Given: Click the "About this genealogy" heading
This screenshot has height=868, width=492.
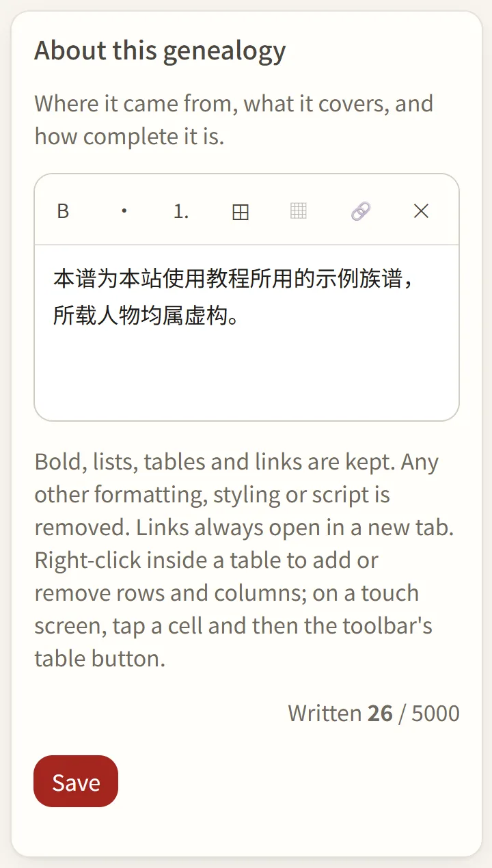Looking at the screenshot, I should click(x=160, y=51).
